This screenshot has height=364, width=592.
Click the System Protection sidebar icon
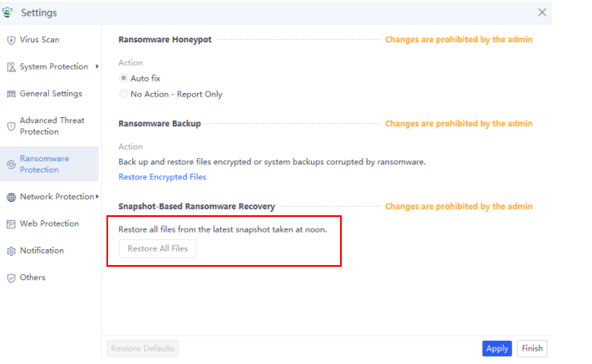tap(11, 67)
